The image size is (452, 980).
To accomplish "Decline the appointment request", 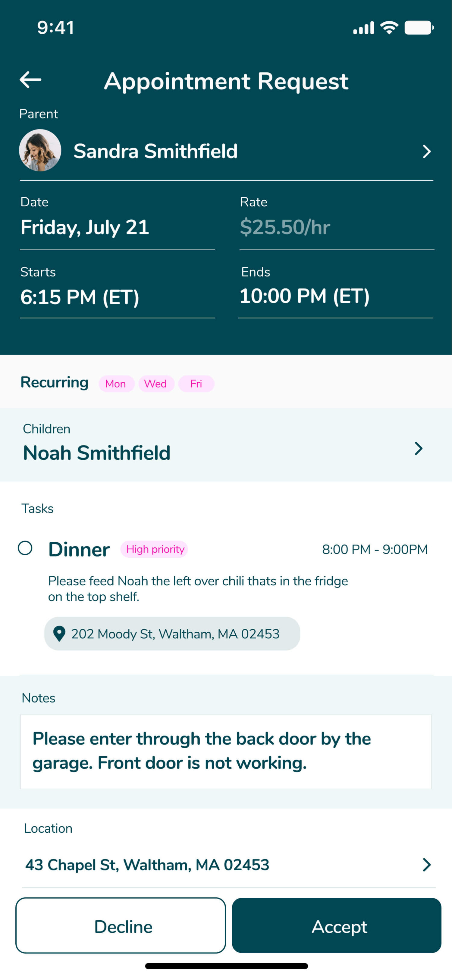I will (x=120, y=925).
